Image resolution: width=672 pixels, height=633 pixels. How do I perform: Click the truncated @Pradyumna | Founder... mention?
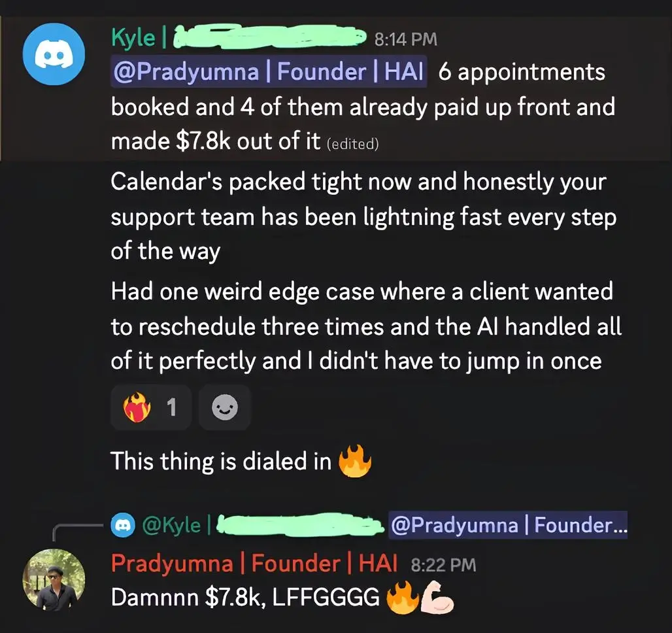click(509, 525)
